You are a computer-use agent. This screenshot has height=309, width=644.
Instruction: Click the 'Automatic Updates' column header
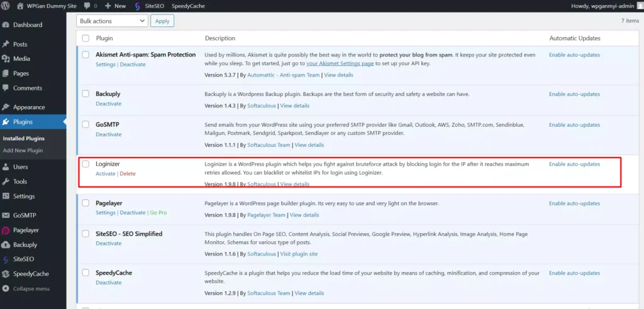click(575, 38)
